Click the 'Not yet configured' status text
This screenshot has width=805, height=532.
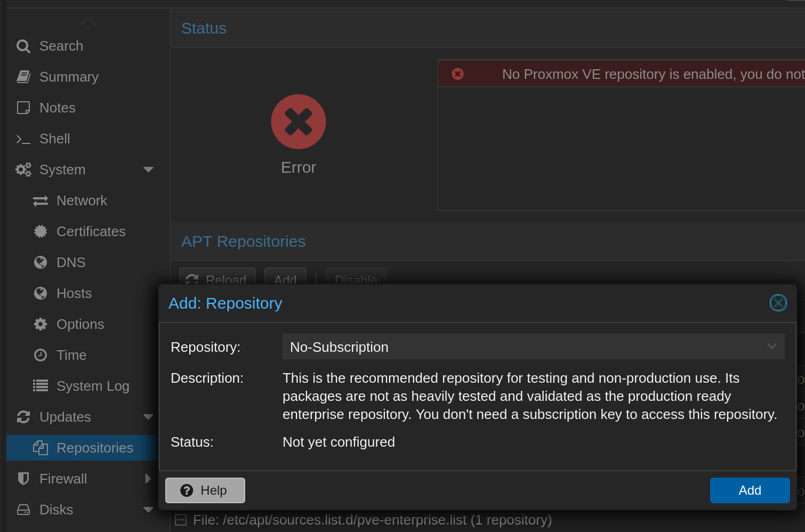point(339,442)
